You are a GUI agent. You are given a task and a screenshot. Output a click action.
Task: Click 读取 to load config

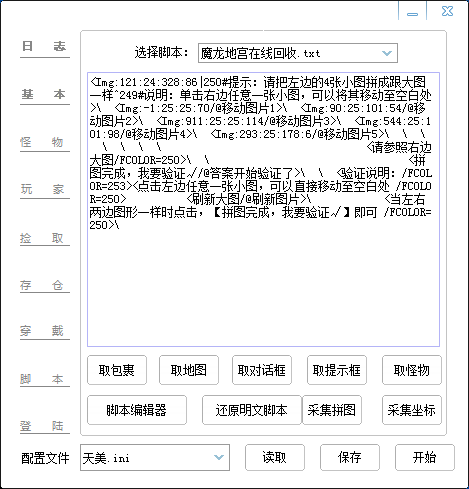[275, 457]
